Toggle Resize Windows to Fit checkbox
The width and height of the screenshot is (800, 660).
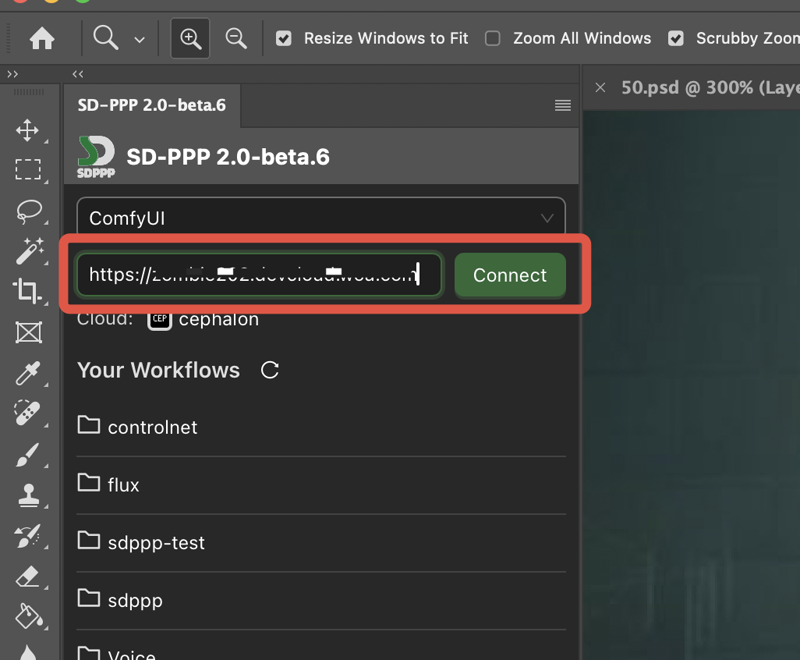pyautogui.click(x=284, y=38)
